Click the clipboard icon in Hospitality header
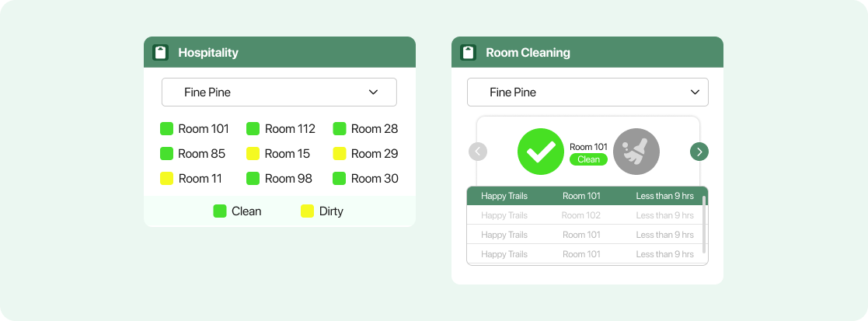 (161, 53)
